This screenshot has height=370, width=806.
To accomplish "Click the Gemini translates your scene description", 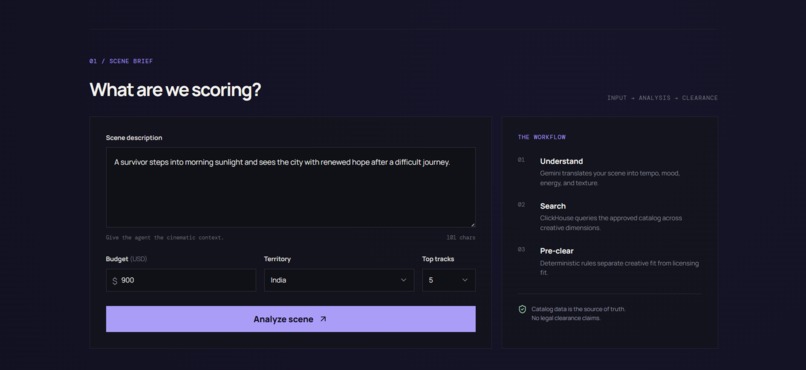I will click(x=610, y=178).
